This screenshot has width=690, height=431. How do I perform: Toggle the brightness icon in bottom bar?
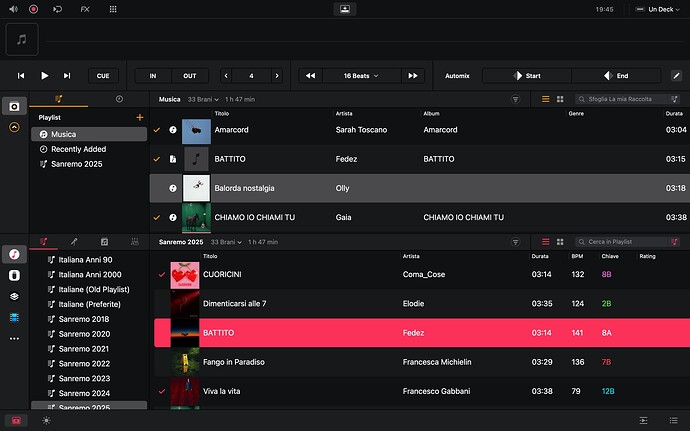[46, 421]
